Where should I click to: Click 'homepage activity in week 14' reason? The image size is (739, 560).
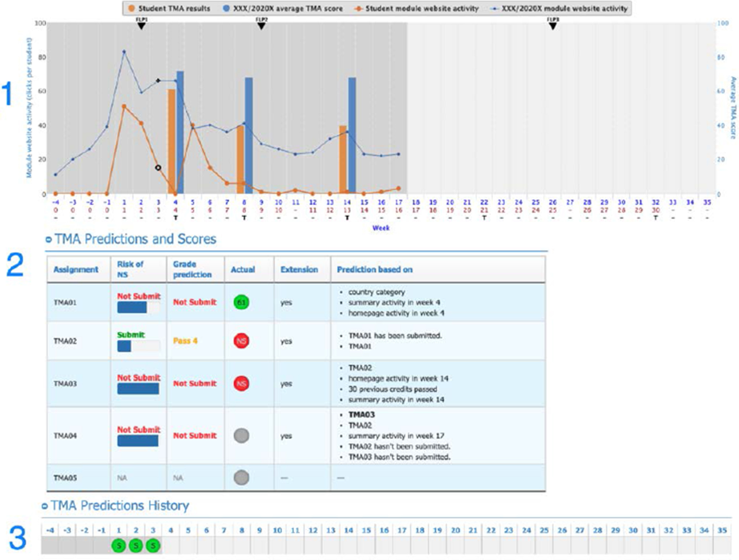tap(398, 378)
